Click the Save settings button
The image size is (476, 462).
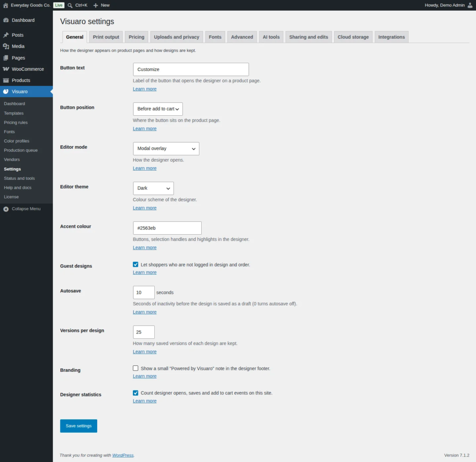click(x=79, y=426)
